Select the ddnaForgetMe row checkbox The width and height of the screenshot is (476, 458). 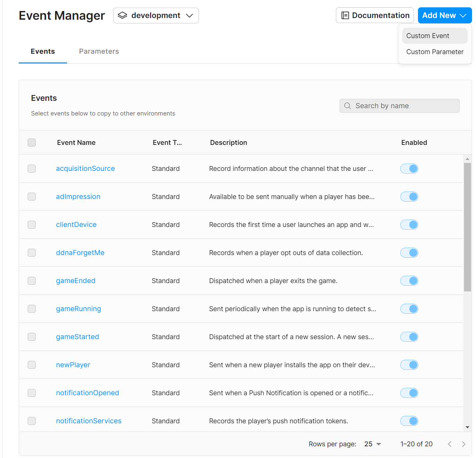pyautogui.click(x=32, y=253)
